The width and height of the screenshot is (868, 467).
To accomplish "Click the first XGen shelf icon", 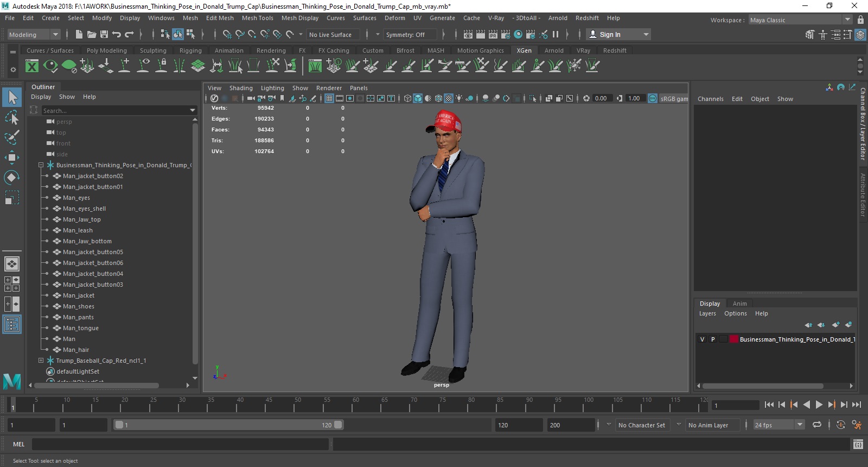I will pos(32,66).
